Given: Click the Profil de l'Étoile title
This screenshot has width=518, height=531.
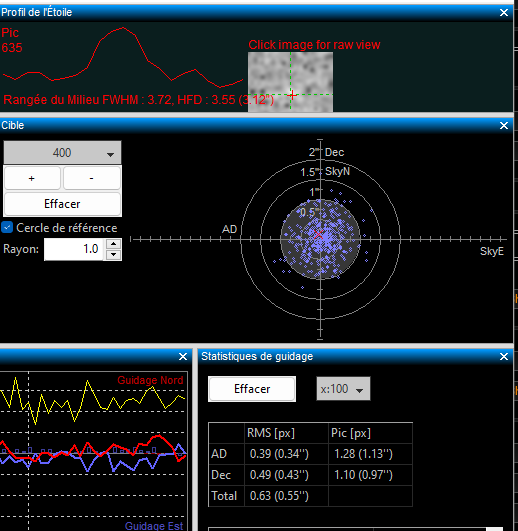Looking at the screenshot, I should tap(37, 13).
